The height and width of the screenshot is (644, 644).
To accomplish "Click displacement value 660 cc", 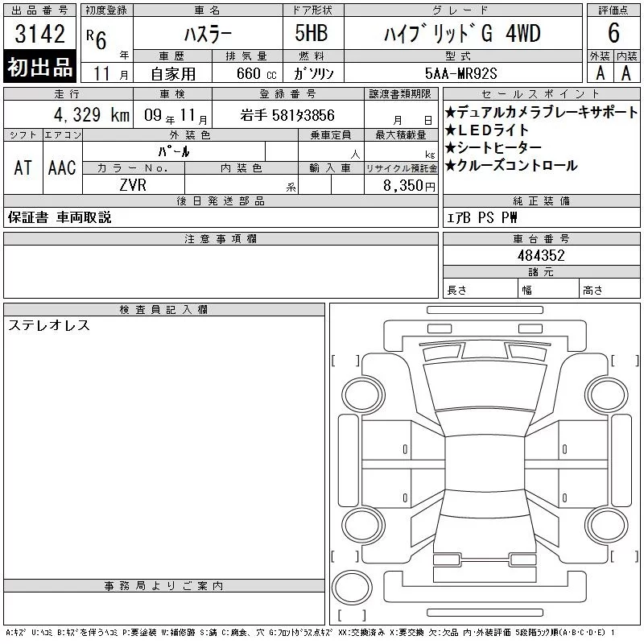I will click(256, 73).
